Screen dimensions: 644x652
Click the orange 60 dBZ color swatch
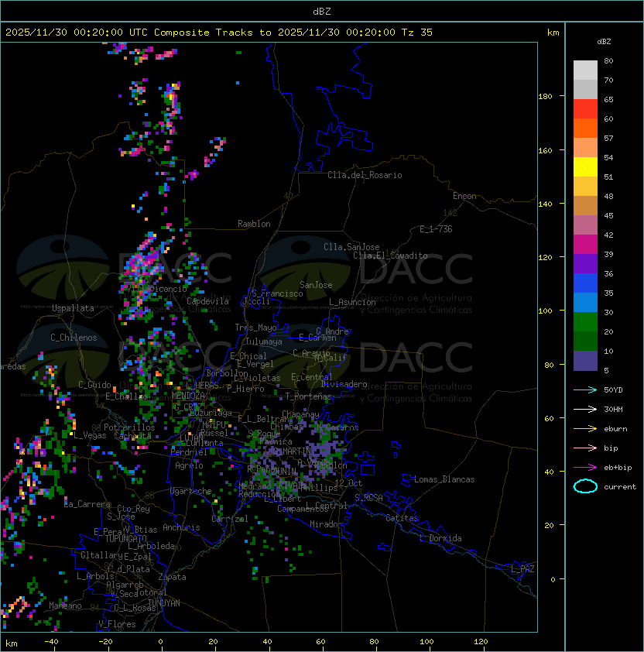click(x=585, y=128)
